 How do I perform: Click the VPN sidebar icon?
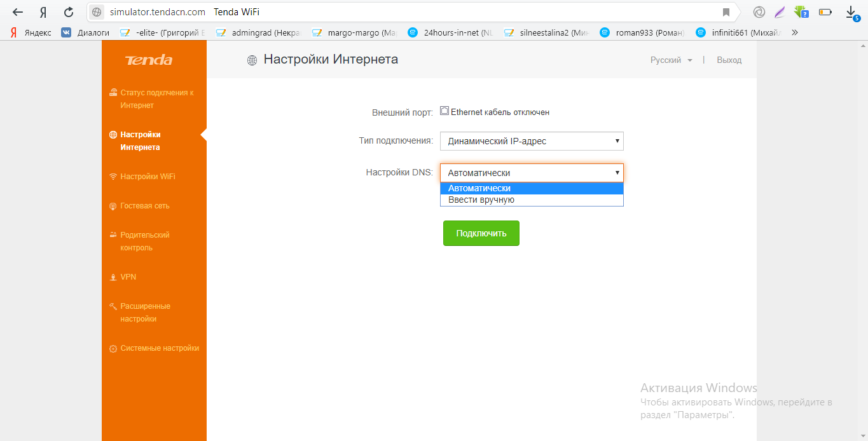click(113, 277)
